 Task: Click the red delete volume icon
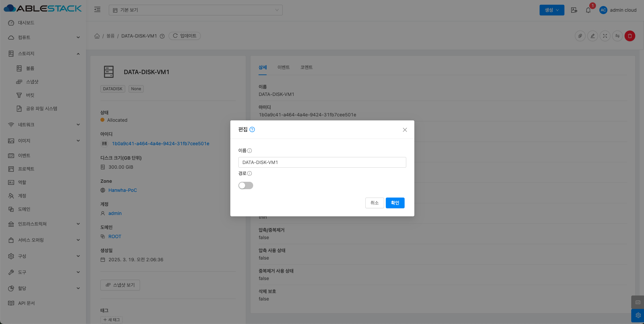point(630,36)
